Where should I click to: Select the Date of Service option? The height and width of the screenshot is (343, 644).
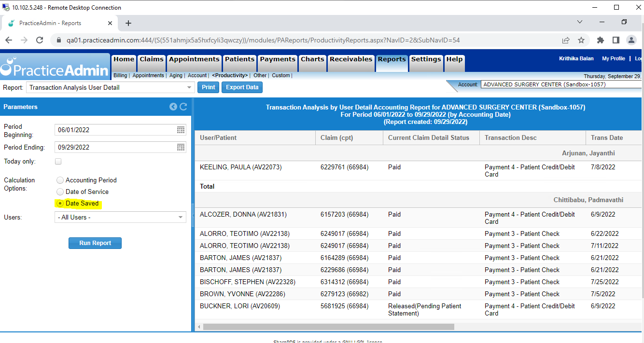point(60,192)
